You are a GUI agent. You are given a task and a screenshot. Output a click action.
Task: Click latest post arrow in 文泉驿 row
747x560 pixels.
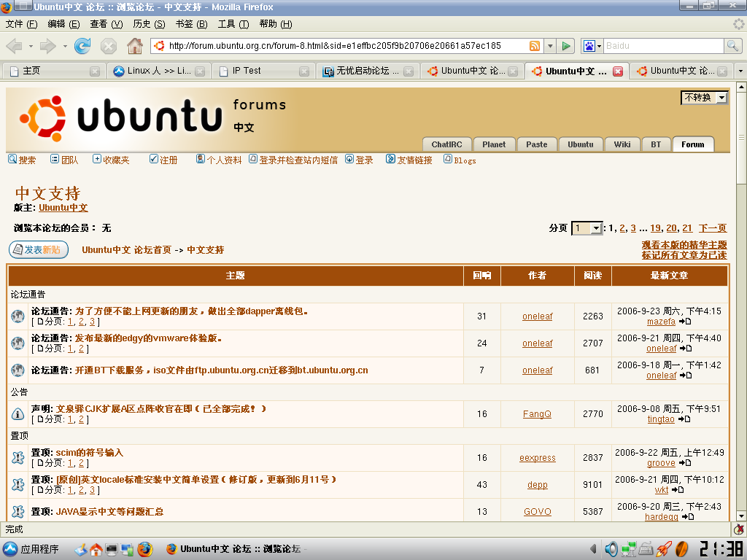point(684,419)
